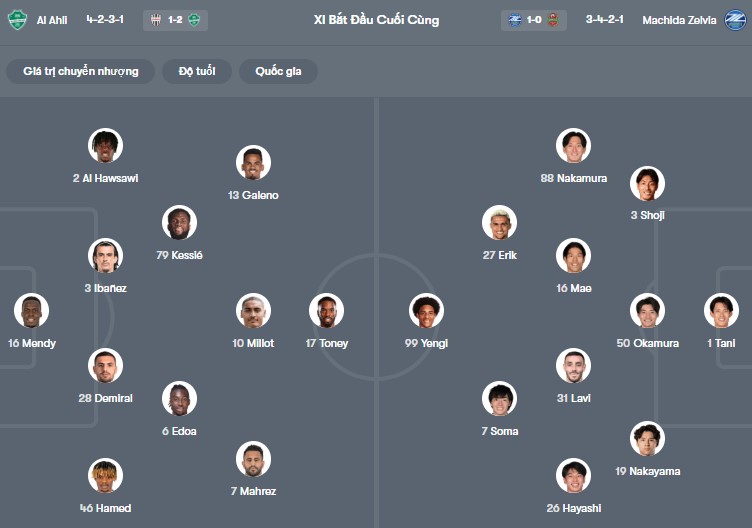
Task: Open goalkeeper Tani's photo
Action: point(720,311)
